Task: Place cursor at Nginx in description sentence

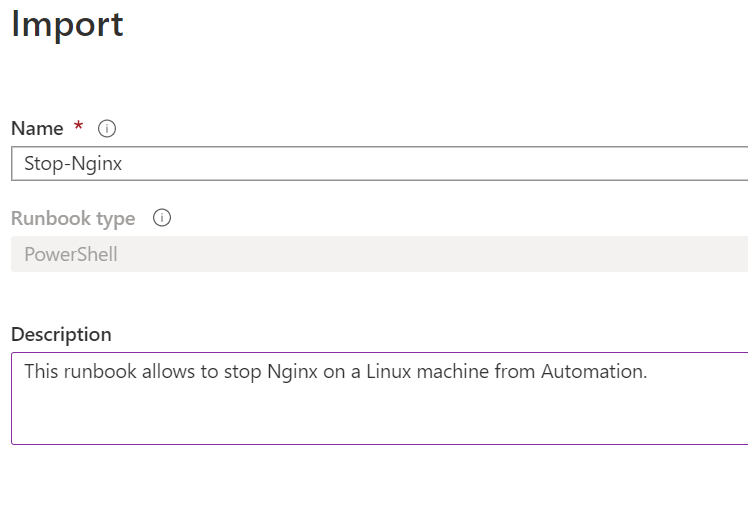Action: (292, 372)
